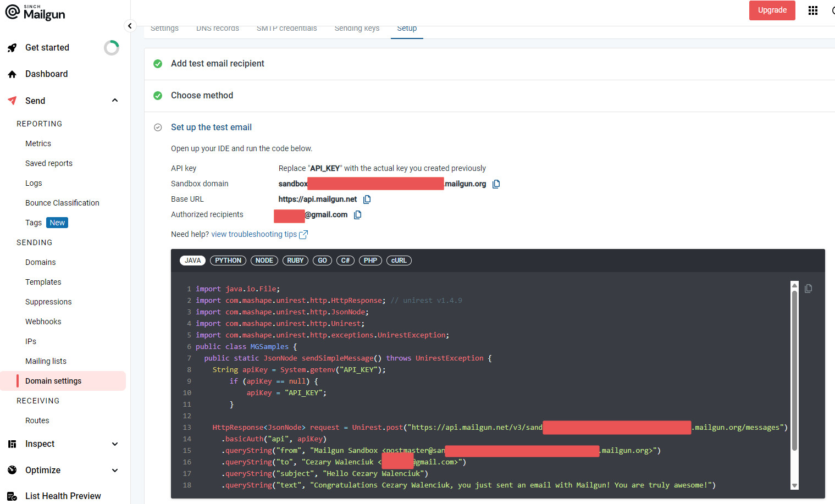The image size is (835, 504).
Task: Expand the Inspect menu section
Action: tap(115, 444)
